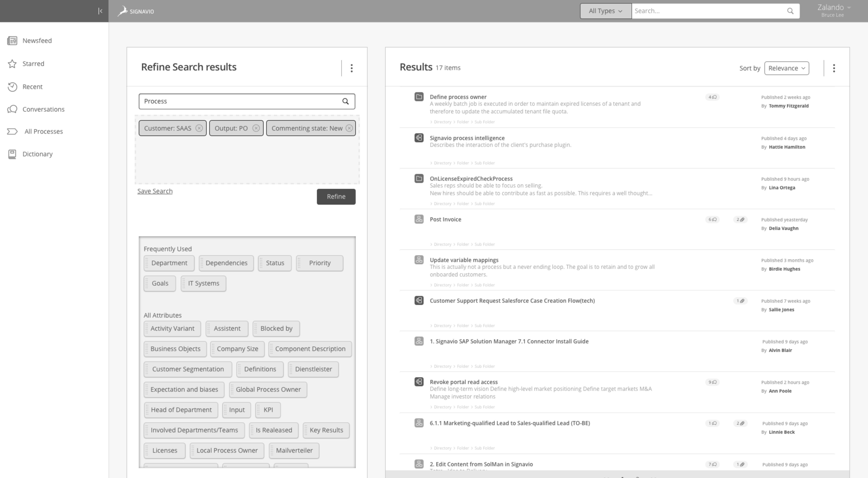This screenshot has width=868, height=478.
Task: Click the Process refine search field
Action: pyautogui.click(x=247, y=101)
